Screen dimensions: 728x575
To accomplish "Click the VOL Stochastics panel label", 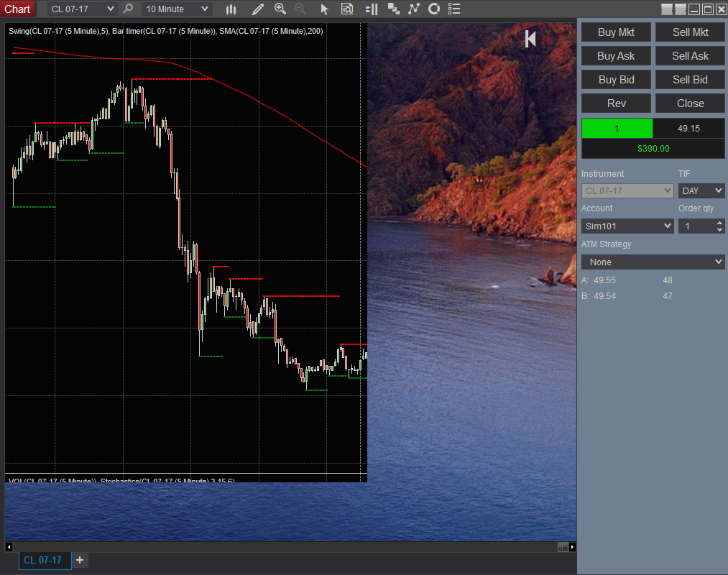I will [121, 480].
